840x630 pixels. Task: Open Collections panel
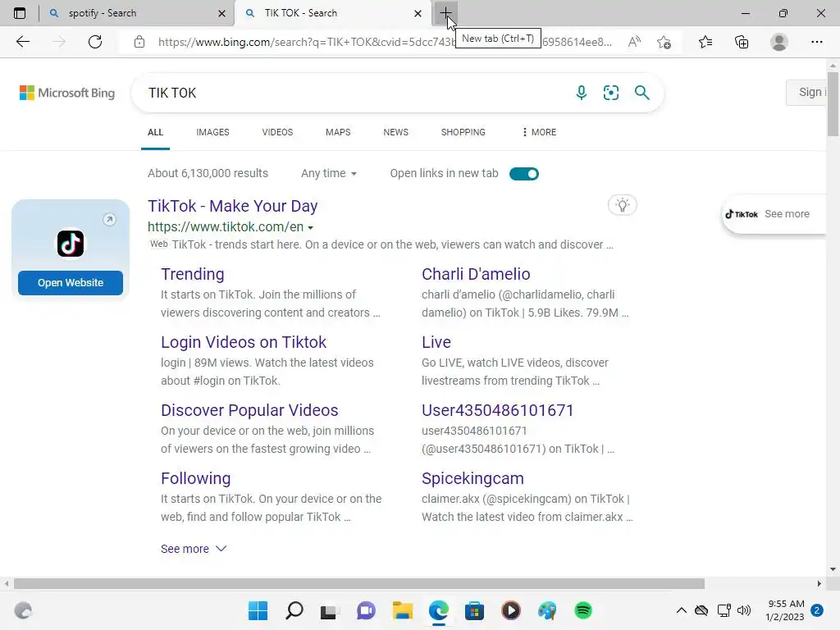click(742, 42)
